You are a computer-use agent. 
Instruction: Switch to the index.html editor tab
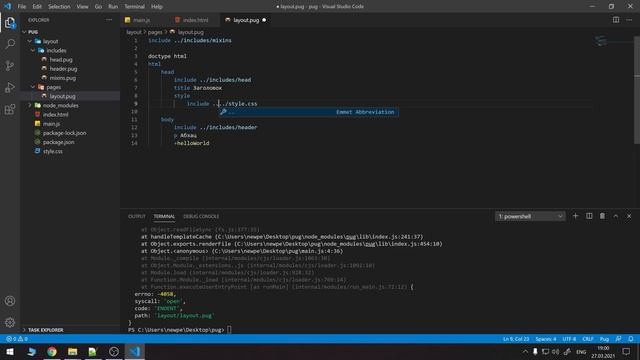coord(195,20)
